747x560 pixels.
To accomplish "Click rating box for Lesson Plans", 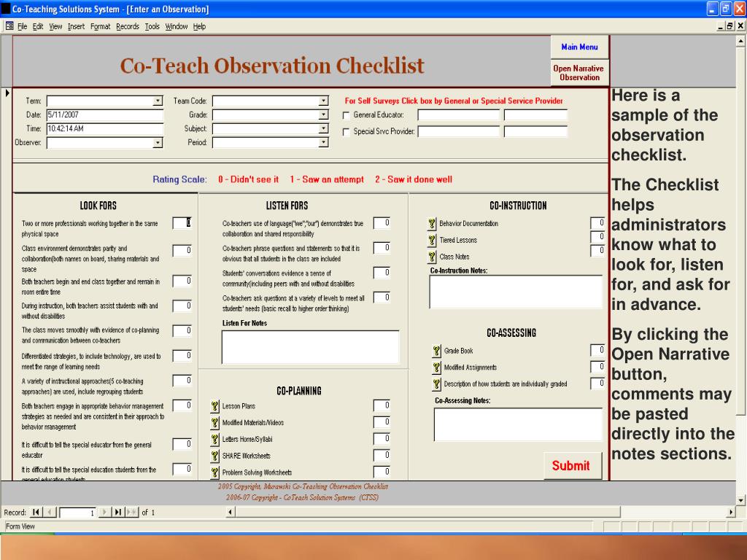I will (x=382, y=405).
